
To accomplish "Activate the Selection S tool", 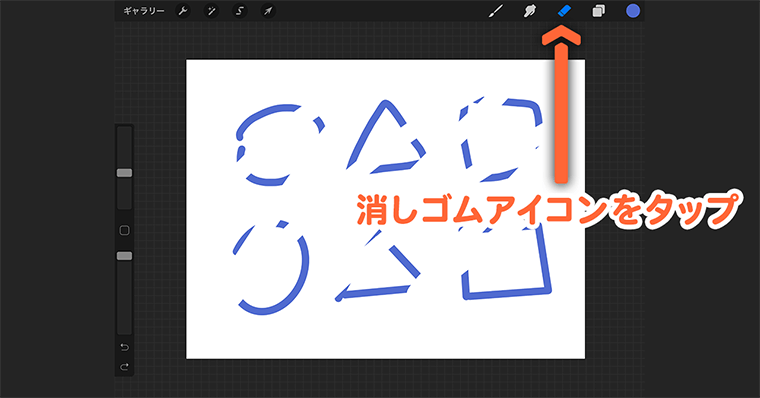I will coord(239,11).
